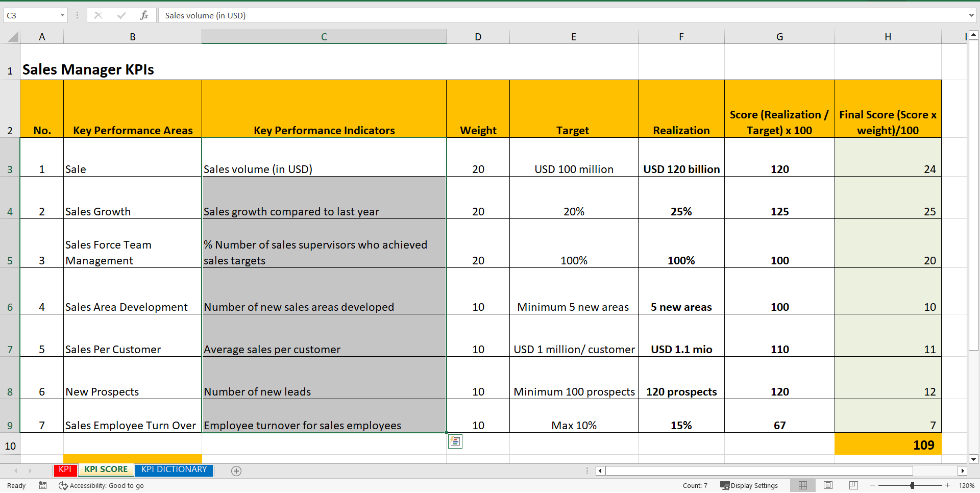
Task: Click the formula bar text field
Action: coord(561,15)
